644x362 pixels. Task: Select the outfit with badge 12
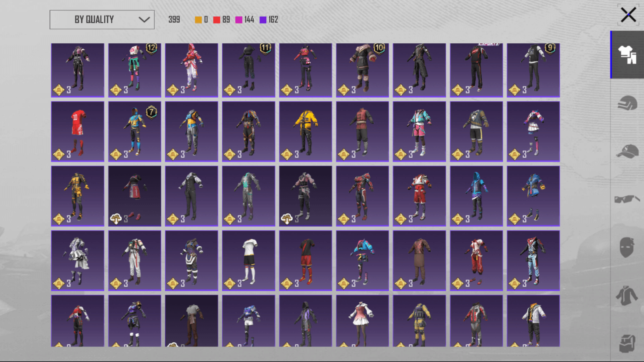click(135, 70)
